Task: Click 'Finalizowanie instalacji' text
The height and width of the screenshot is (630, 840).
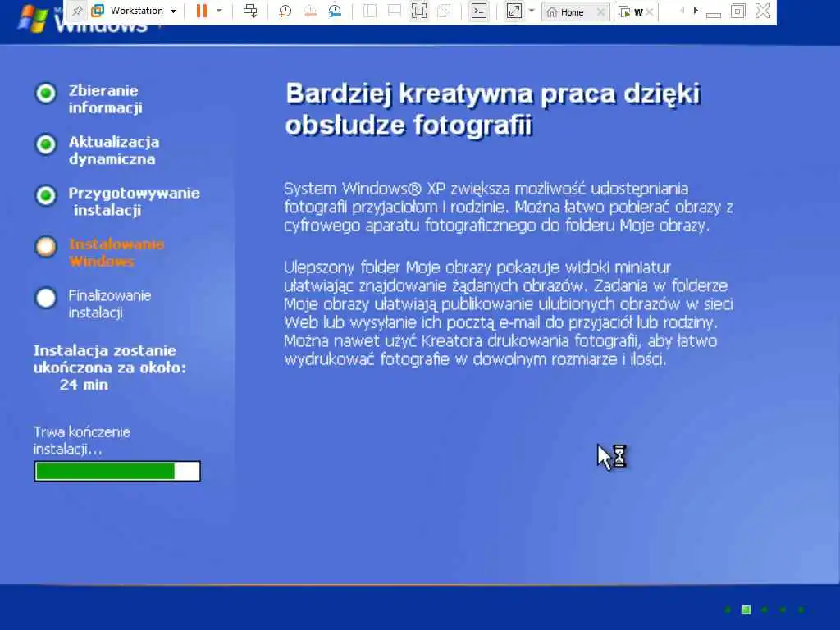Action: tap(110, 304)
